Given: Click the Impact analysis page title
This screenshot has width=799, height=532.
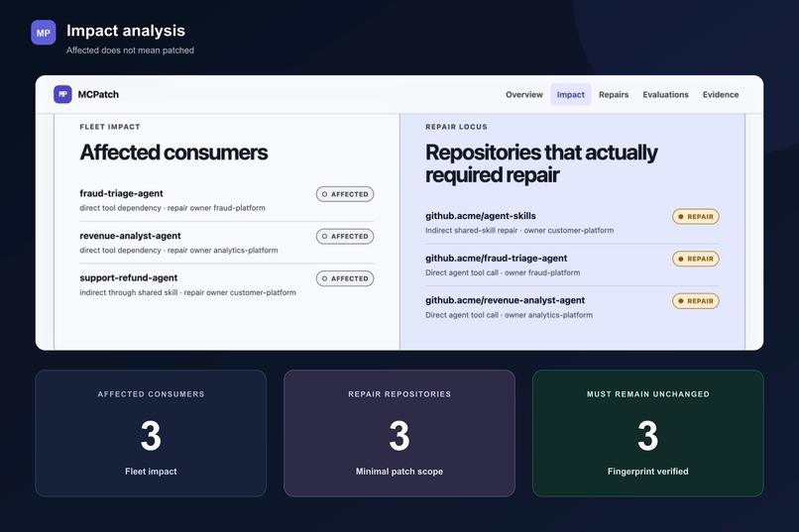Looking at the screenshot, I should (126, 31).
